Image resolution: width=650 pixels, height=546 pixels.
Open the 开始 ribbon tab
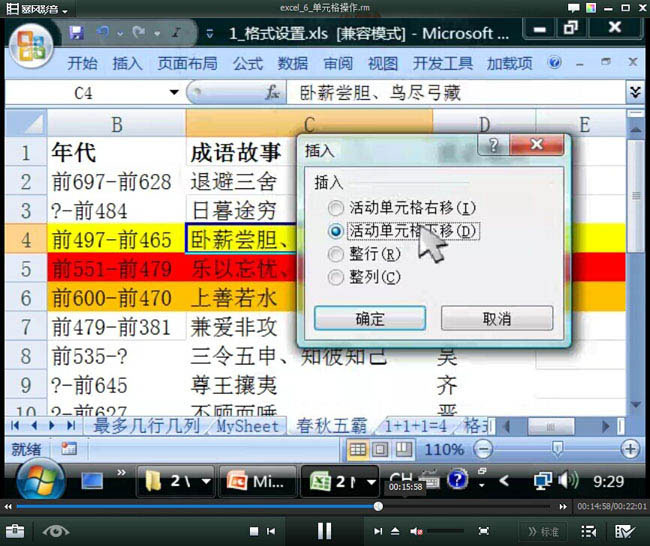pos(82,63)
